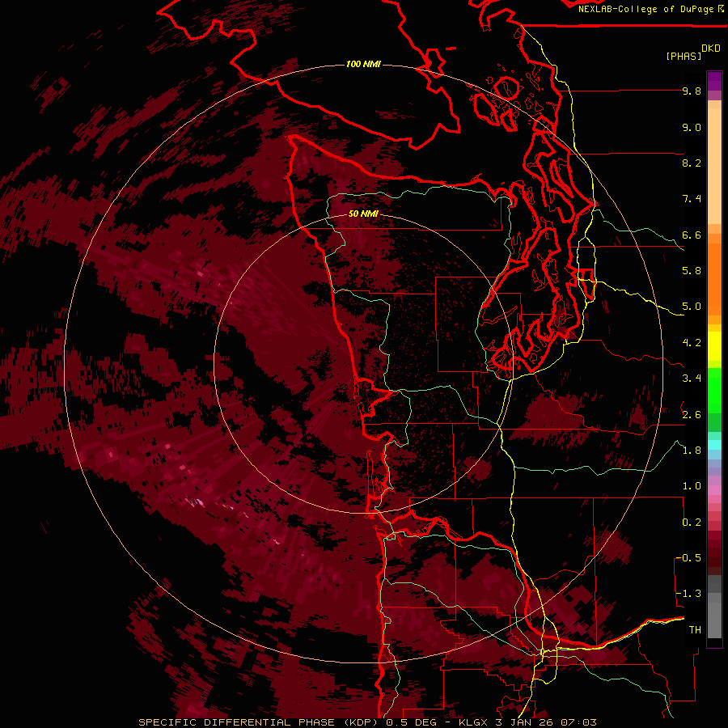Click the 7.4 scale label

692,199
